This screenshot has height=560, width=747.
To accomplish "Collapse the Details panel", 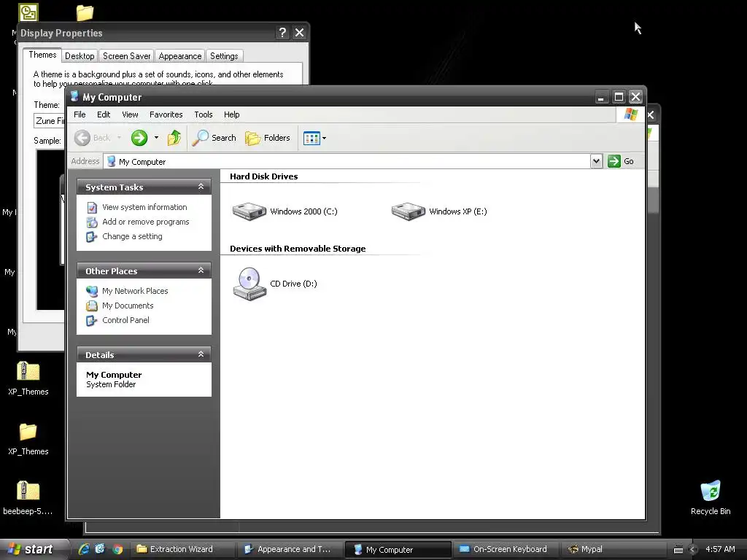I will [x=201, y=354].
